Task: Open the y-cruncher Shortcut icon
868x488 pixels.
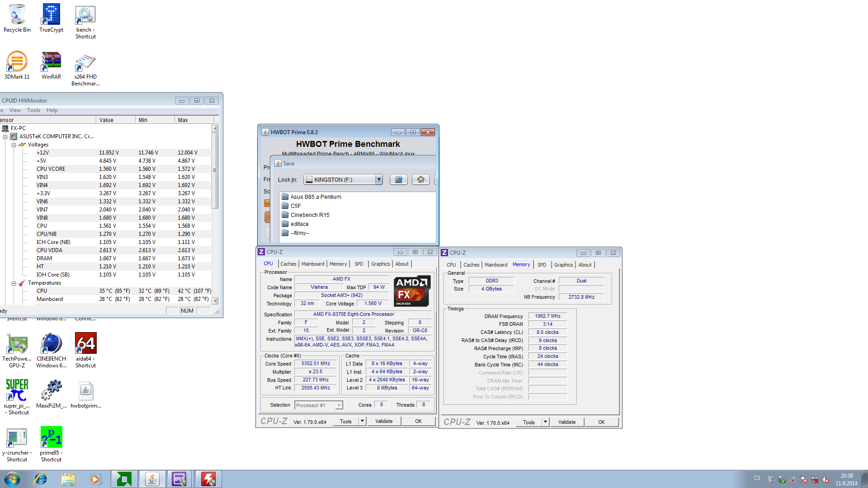Action: coord(17,445)
